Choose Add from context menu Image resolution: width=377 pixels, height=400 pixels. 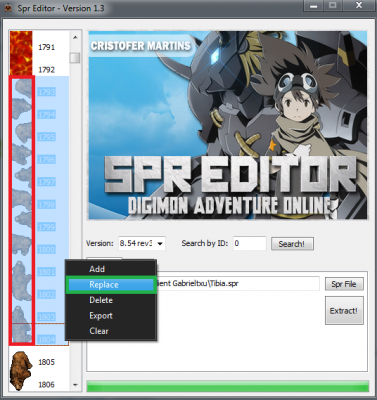tap(97, 269)
